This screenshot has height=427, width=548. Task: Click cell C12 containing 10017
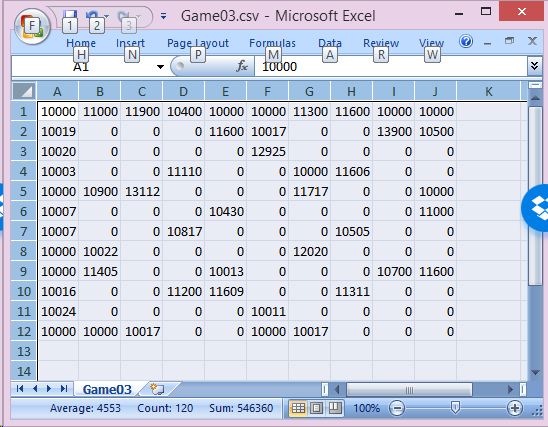142,332
